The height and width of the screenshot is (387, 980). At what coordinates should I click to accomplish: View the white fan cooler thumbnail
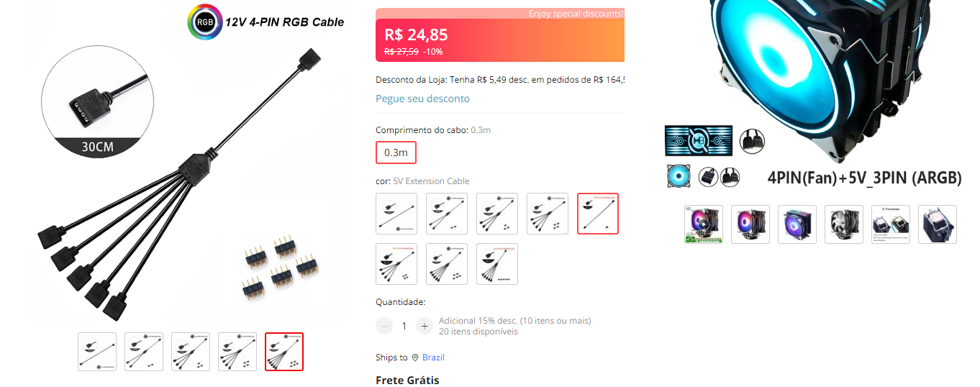click(x=844, y=224)
